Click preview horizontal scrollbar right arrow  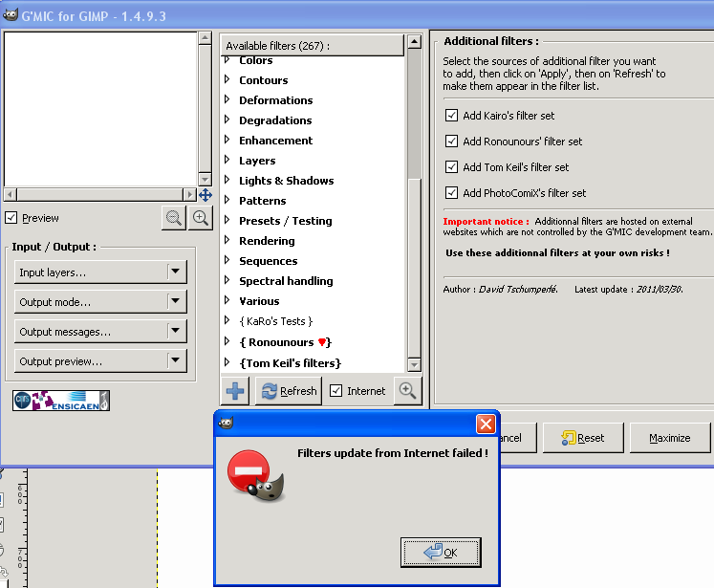(x=189, y=194)
